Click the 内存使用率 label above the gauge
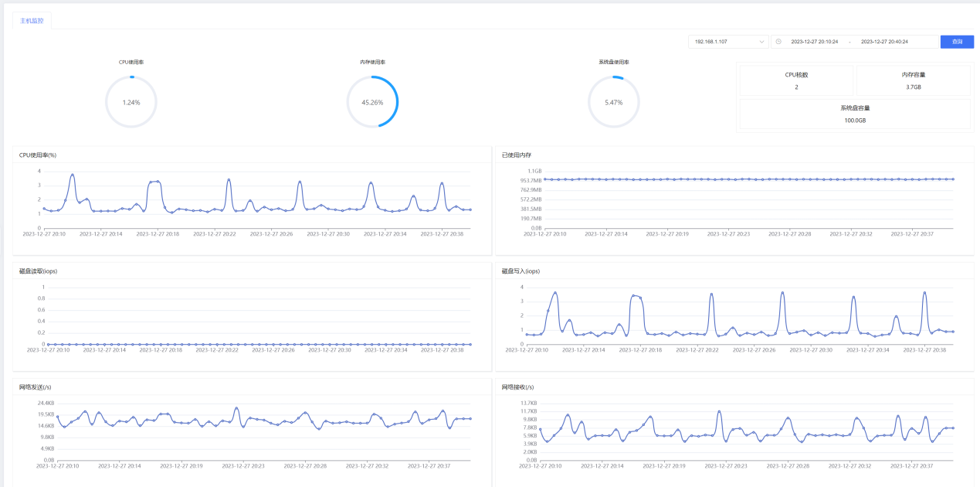Viewport: 980px width, 487px height. (x=372, y=62)
